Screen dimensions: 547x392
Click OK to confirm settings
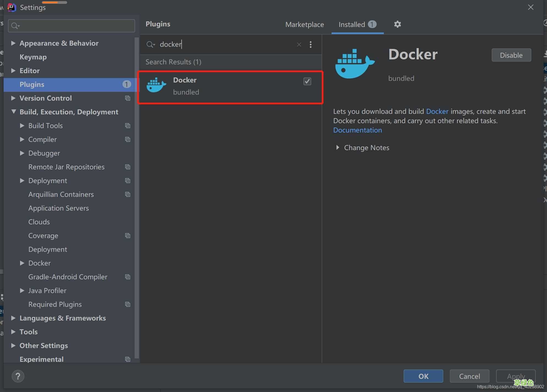coord(423,376)
